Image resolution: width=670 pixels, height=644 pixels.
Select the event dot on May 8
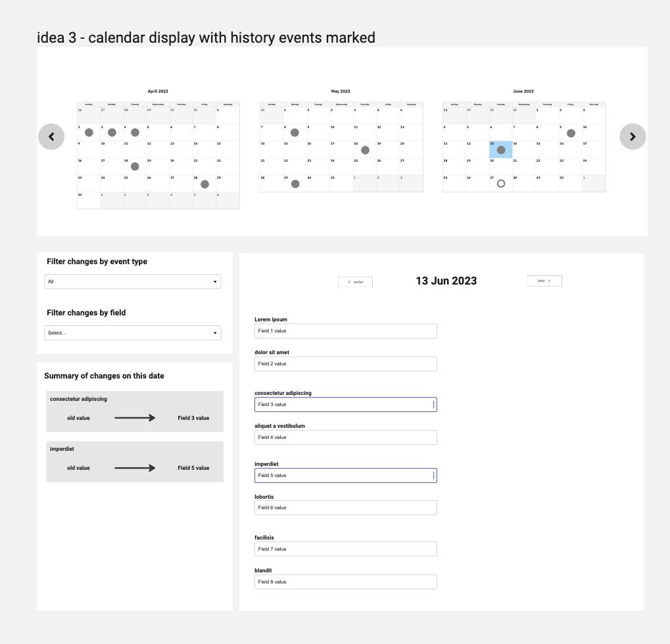(x=295, y=133)
